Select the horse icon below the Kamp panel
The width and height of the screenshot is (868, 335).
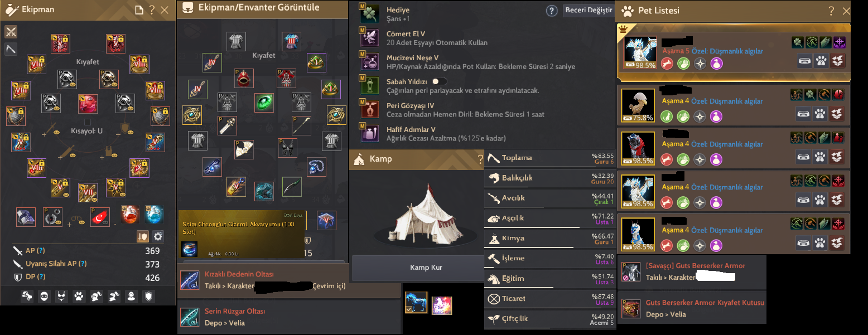click(416, 302)
